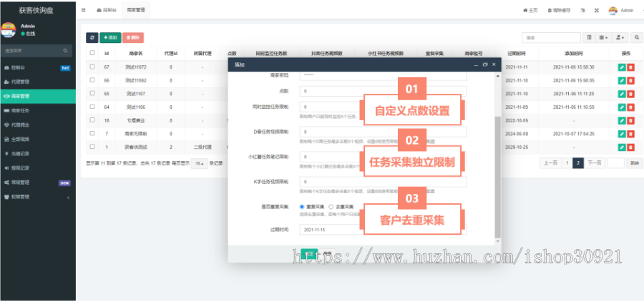Delete the row added 2021-11-06 11:11:20
The height and width of the screenshot is (302, 644).
[630, 94]
